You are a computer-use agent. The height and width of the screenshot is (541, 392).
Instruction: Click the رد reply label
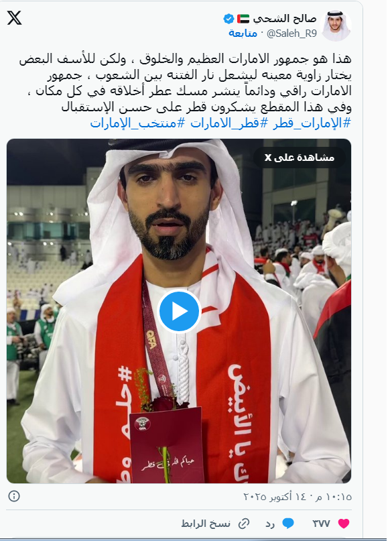tap(270, 524)
